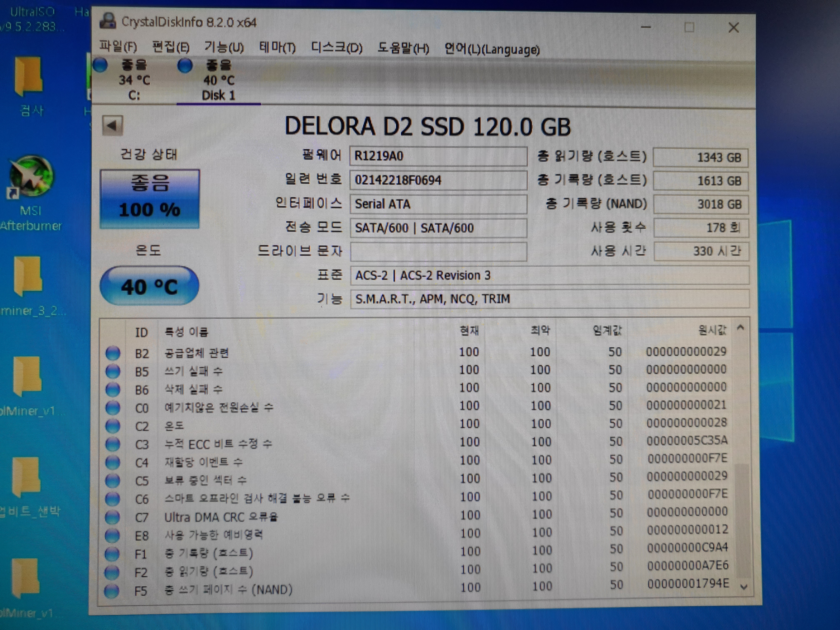Image resolution: width=840 pixels, height=630 pixels.
Task: Click the empty drive letter field
Action: pos(438,252)
